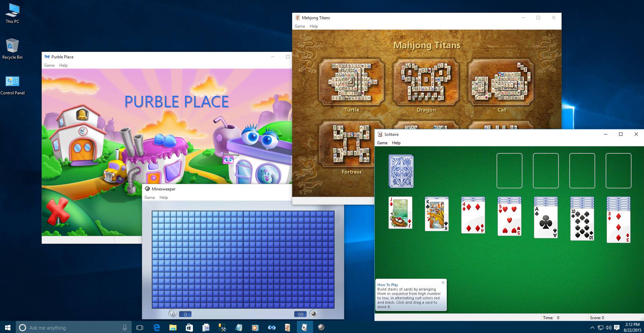Image resolution: width=644 pixels, height=333 pixels.
Task: Switch to Solitaire via taskbar icon
Action: 305,327
